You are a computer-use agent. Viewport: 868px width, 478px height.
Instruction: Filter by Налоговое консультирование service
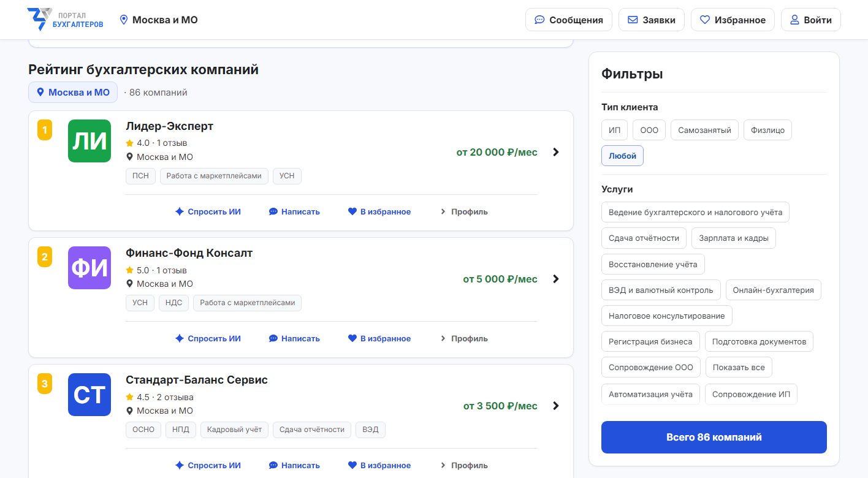[x=667, y=316]
